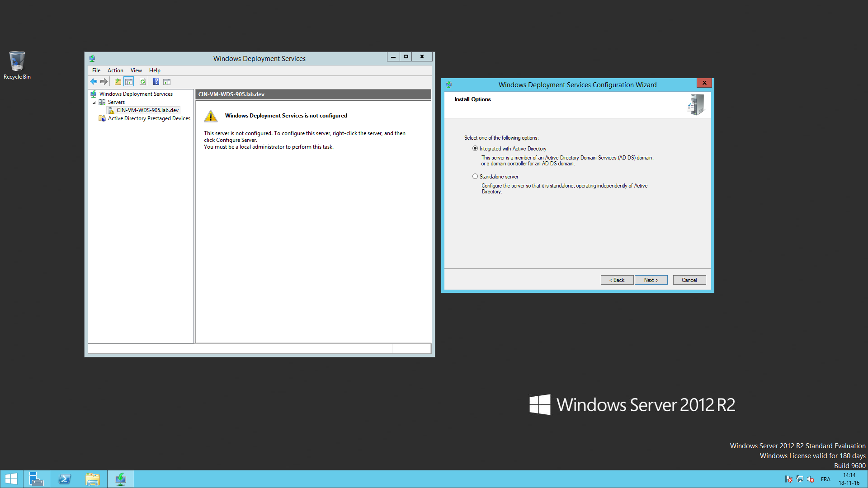This screenshot has height=488, width=868.
Task: Close the Configuration Wizard window
Action: tap(704, 83)
